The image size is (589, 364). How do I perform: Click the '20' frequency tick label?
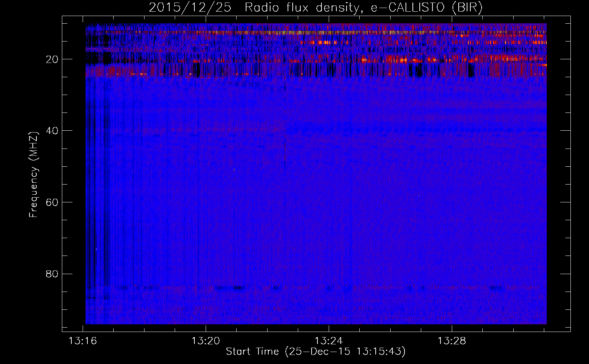click(x=52, y=59)
